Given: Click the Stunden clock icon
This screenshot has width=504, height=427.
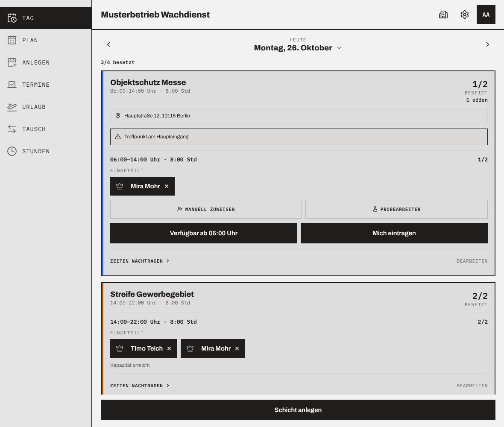Looking at the screenshot, I should [12, 151].
